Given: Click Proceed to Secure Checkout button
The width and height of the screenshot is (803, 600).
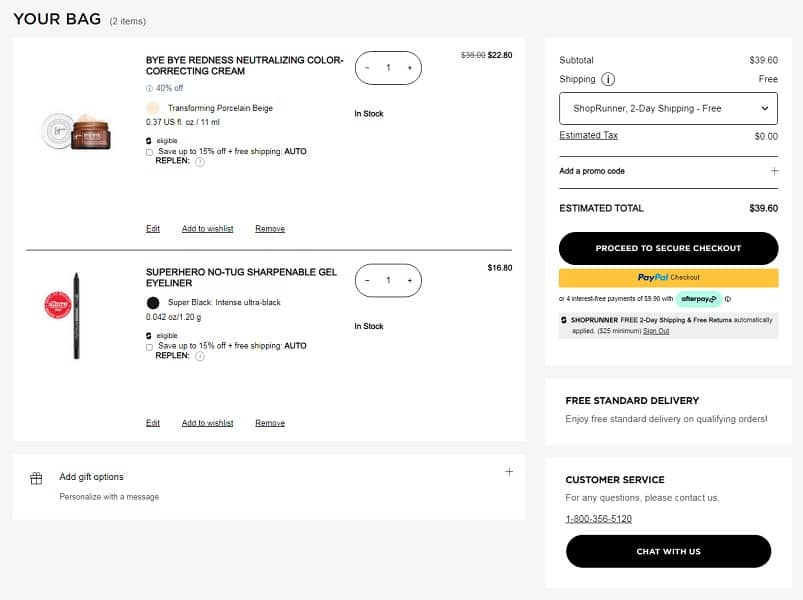Looking at the screenshot, I should pyautogui.click(x=668, y=248).
